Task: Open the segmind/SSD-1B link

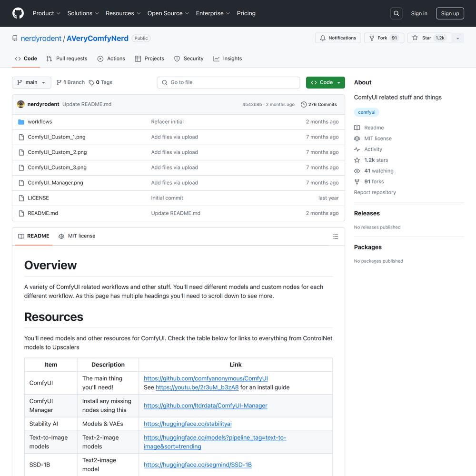Action: coord(198,465)
